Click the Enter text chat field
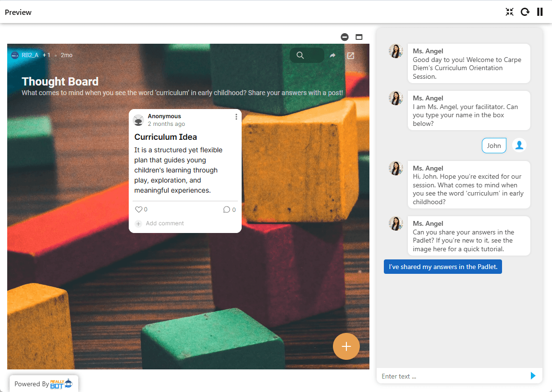The width and height of the screenshot is (552, 392). (452, 376)
